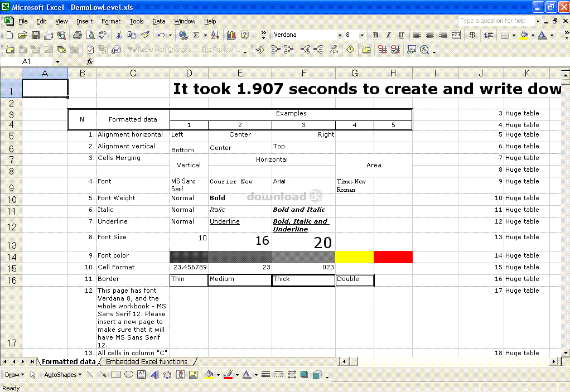Viewport: 570px width, 392px height.
Task: Click the Insert Picture icon
Action: [x=194, y=375]
